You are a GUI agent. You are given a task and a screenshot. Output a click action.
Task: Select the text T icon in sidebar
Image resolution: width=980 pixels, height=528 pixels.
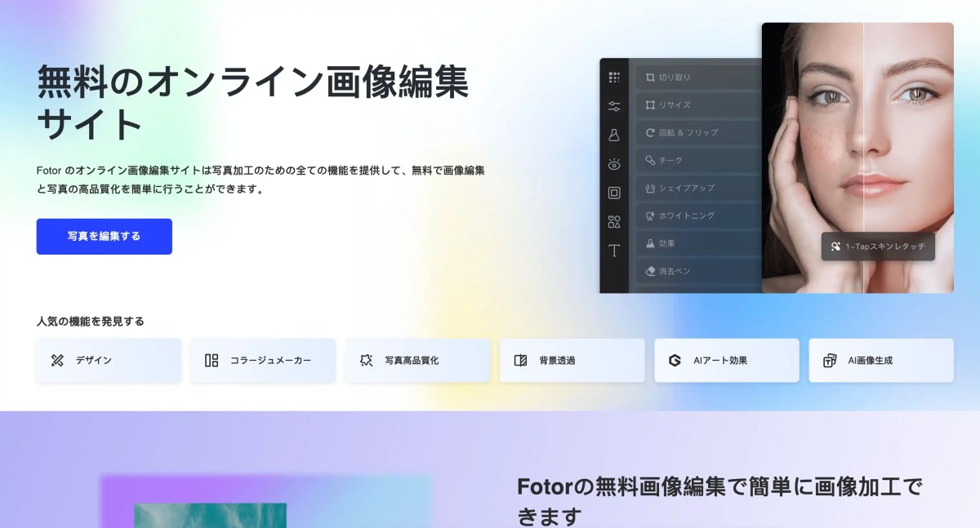click(614, 251)
